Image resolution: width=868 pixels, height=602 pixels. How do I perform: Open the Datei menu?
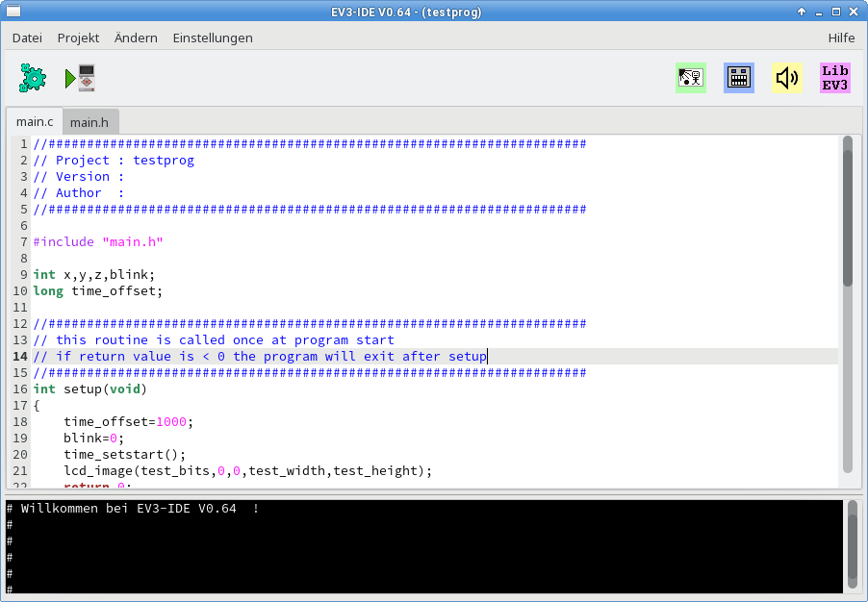tap(27, 38)
